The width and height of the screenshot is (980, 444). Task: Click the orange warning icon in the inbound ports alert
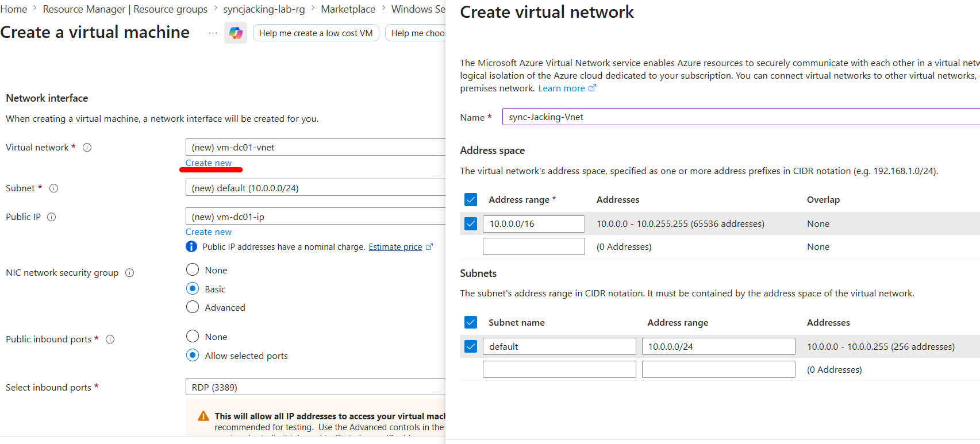click(x=203, y=416)
